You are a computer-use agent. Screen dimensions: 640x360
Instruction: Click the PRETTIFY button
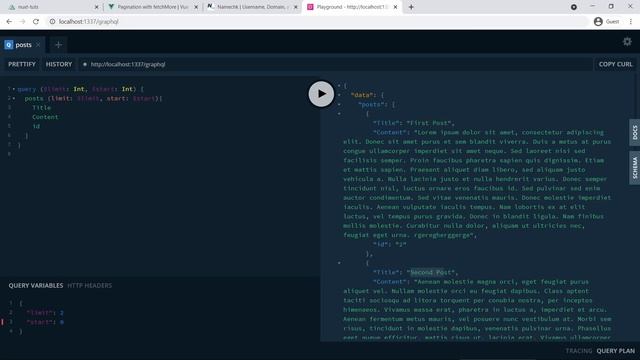(x=22, y=64)
